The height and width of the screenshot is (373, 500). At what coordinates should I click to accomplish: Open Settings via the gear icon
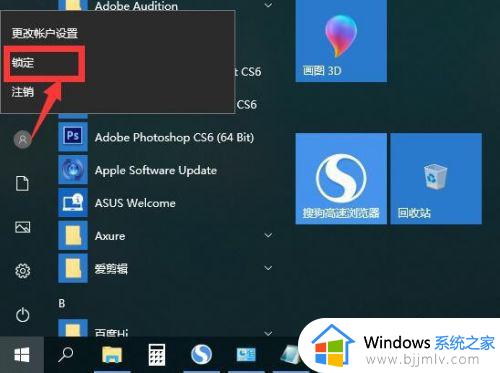[23, 271]
